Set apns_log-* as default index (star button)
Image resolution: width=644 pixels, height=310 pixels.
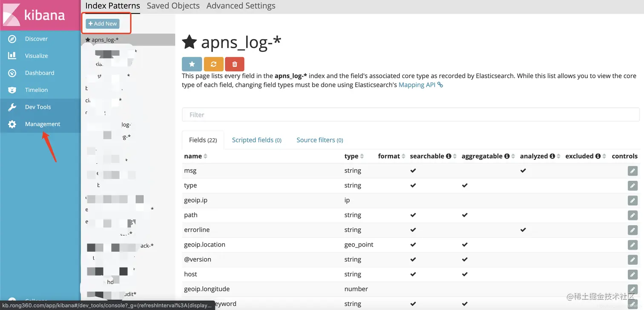click(192, 64)
